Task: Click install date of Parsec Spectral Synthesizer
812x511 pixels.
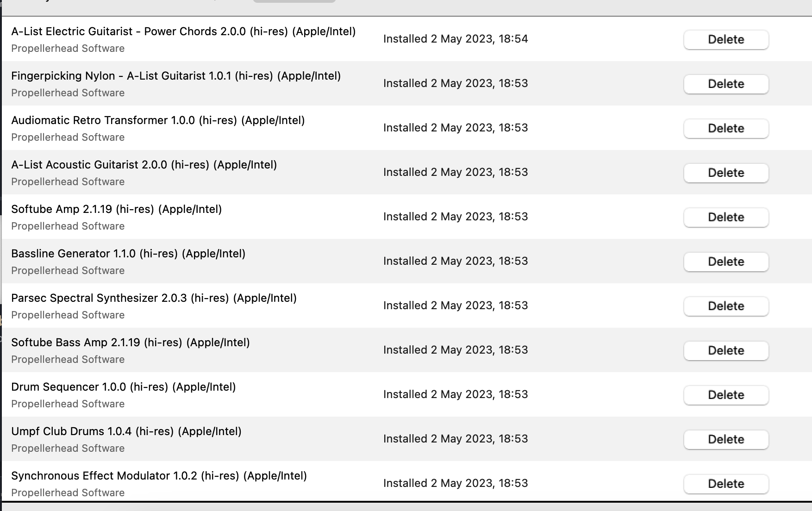Action: tap(456, 305)
